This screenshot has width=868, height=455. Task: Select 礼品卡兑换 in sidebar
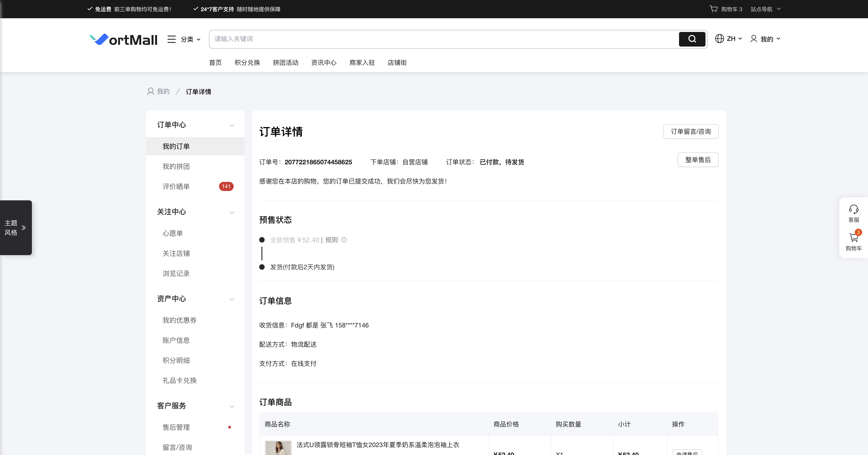click(x=180, y=380)
